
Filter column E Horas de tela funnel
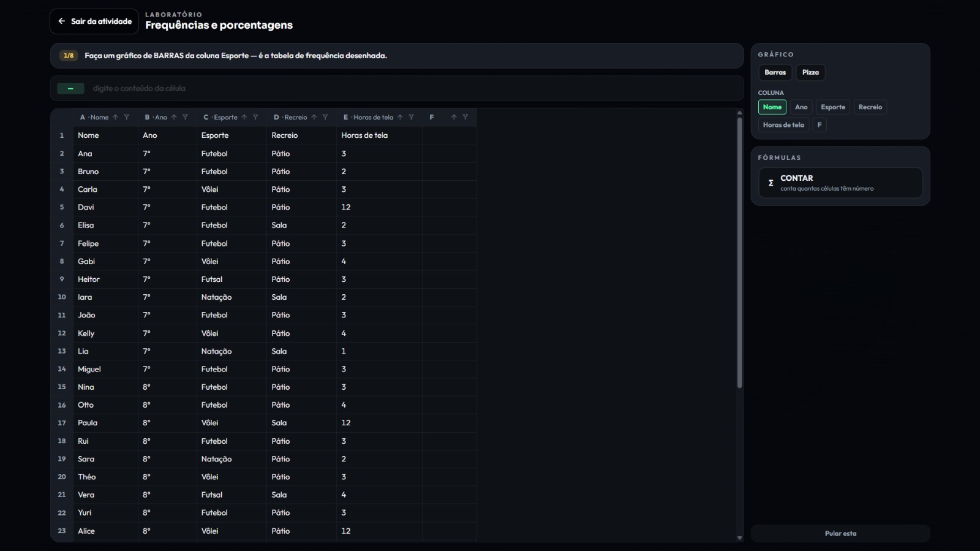[411, 117]
